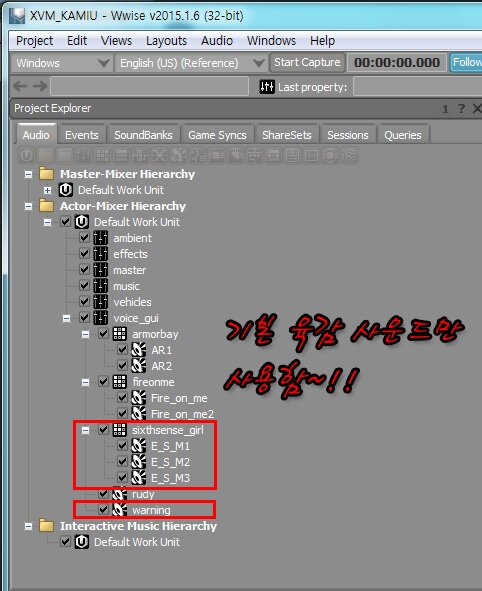The image size is (482, 591).
Task: Click the sixthsense_girl container icon
Action: point(119,430)
